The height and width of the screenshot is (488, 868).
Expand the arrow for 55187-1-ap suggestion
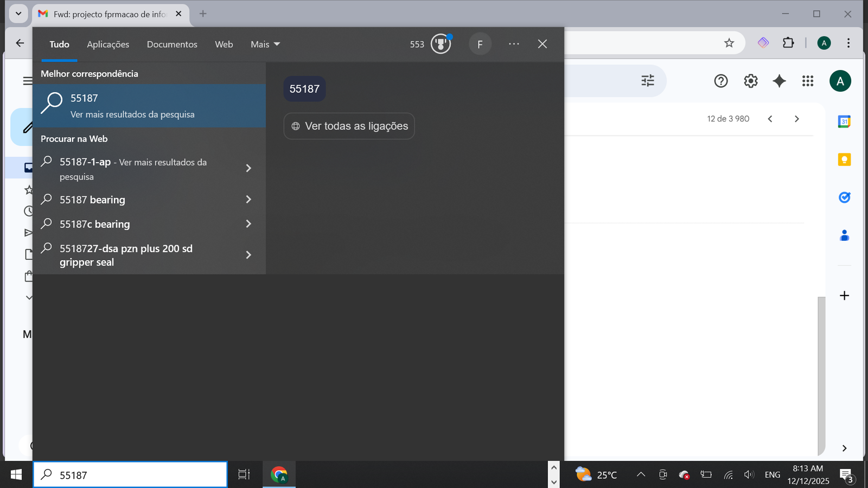click(248, 168)
